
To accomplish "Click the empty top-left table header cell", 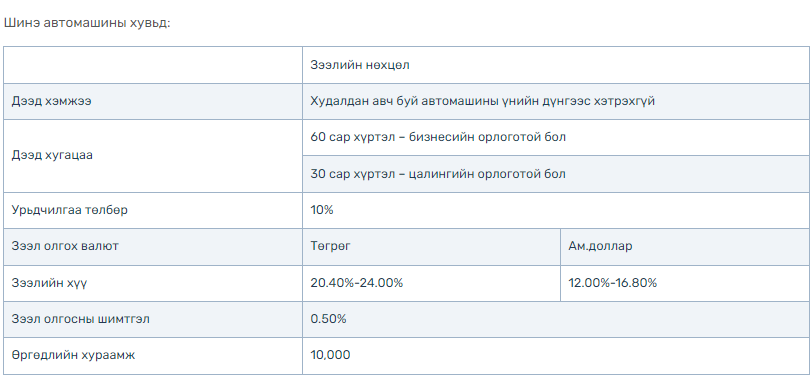I will tap(153, 65).
